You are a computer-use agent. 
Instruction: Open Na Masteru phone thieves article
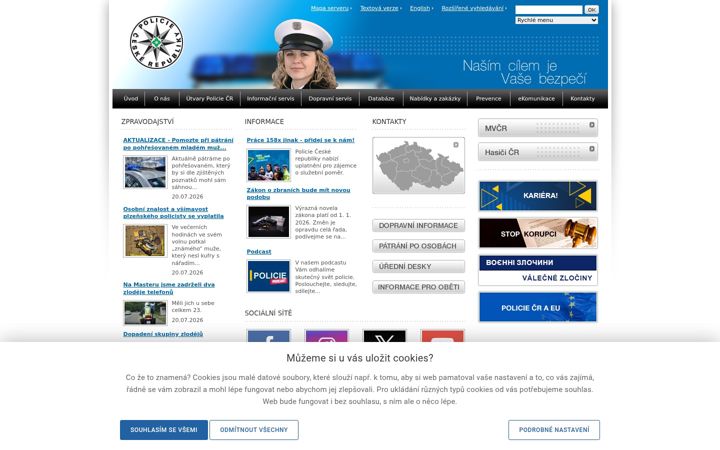tap(169, 288)
